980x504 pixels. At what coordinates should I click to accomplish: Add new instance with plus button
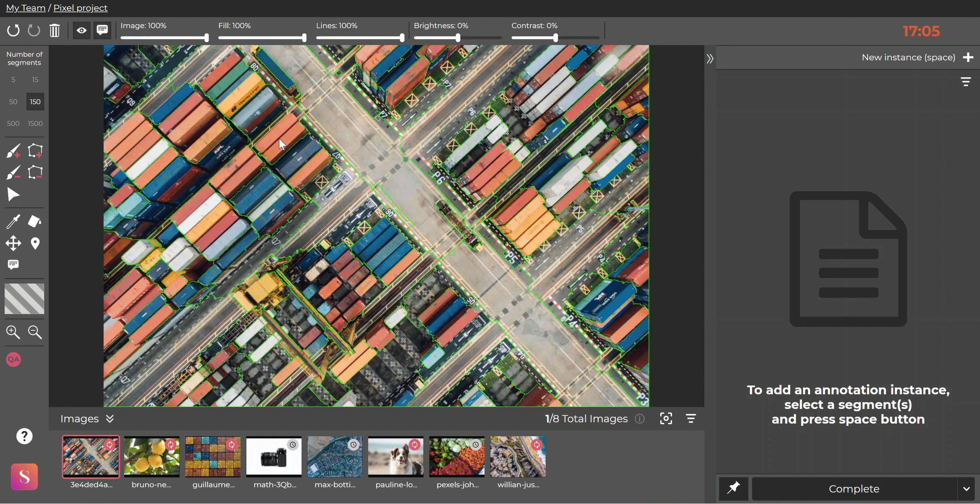pyautogui.click(x=968, y=57)
